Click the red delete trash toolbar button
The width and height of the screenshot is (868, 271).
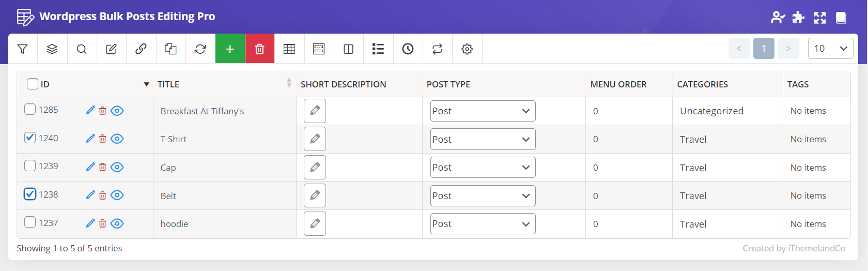click(260, 49)
